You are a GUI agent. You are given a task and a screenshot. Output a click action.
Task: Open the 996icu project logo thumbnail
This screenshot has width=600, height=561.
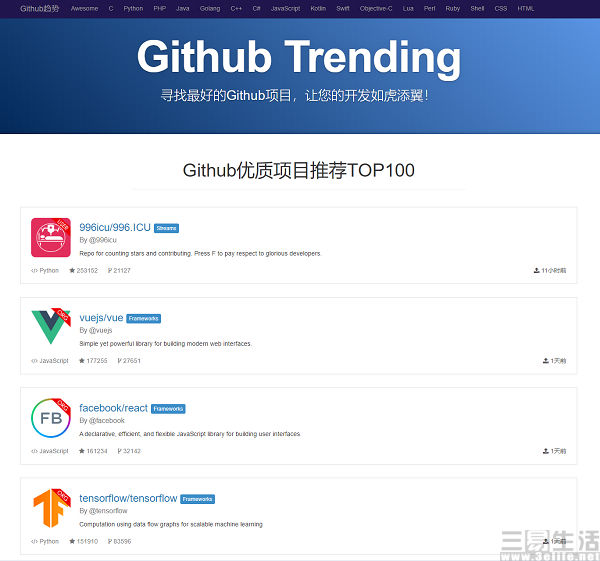[51, 238]
